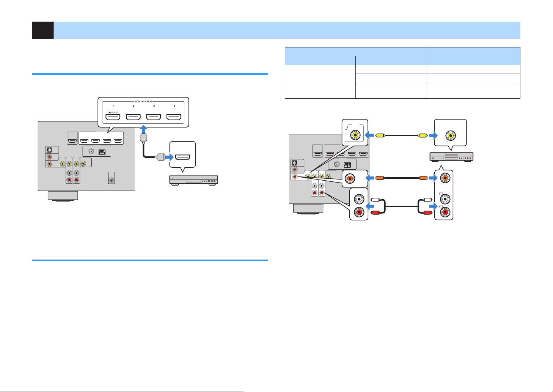Select the disc player below the HDMI callout
The height and width of the screenshot is (392, 553).
[193, 180]
